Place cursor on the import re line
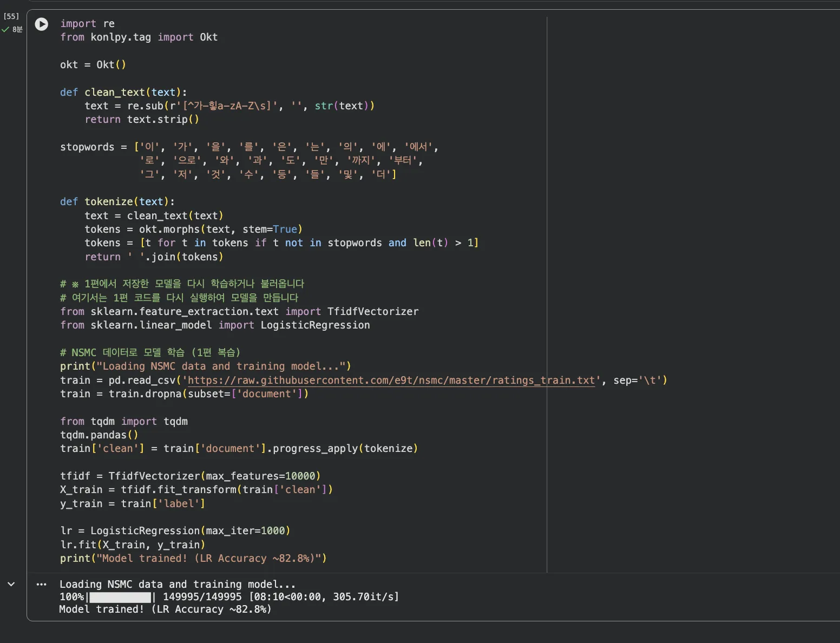840x643 pixels. click(87, 24)
